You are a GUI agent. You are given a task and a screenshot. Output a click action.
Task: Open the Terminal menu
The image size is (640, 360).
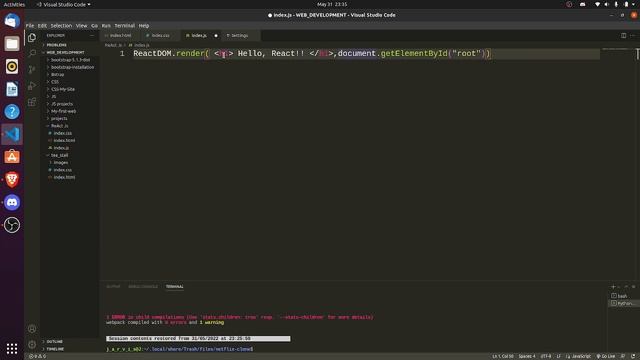[124, 25]
